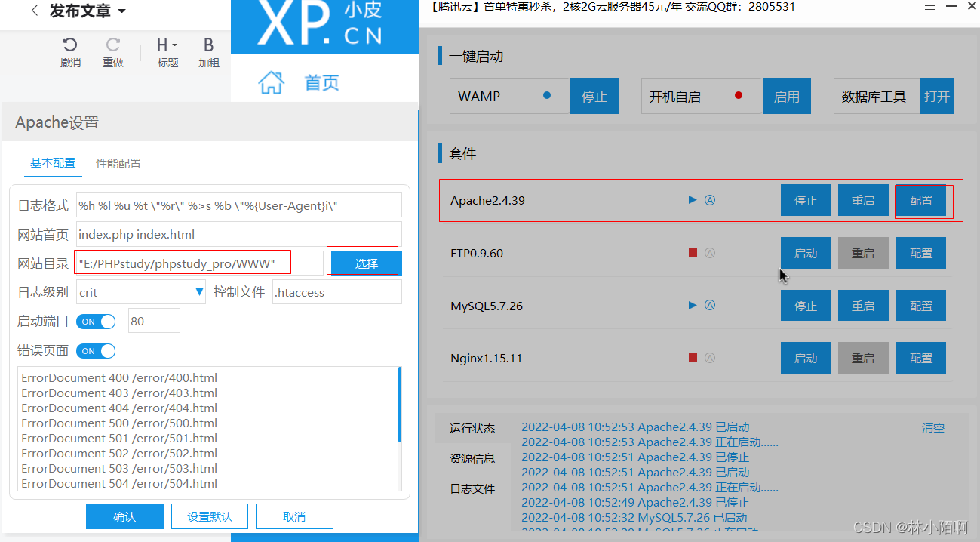Click 取消 to cancel Apache settings
This screenshot has width=980, height=542.
click(294, 516)
